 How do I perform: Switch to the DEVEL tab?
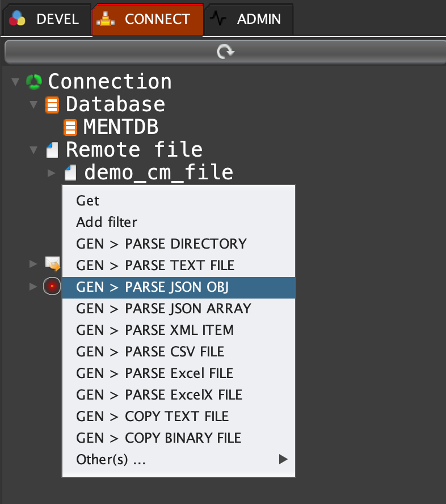pyautogui.click(x=45, y=19)
